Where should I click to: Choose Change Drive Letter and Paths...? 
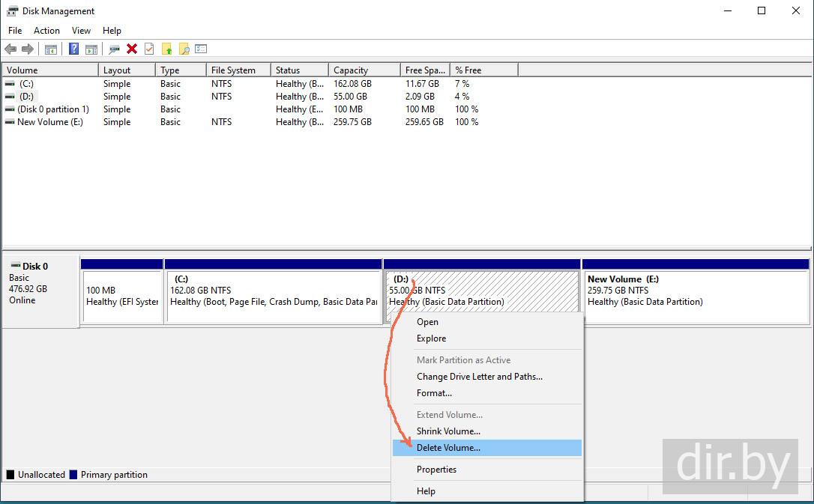[x=479, y=377]
